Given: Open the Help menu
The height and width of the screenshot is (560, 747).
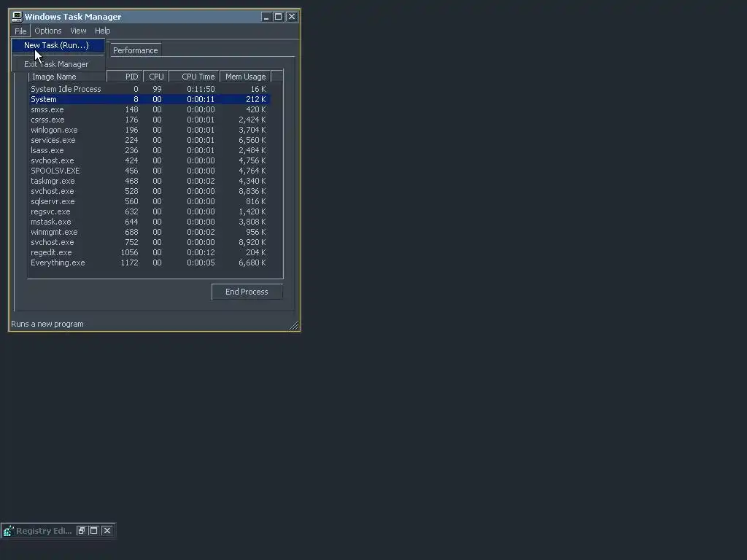Looking at the screenshot, I should [102, 31].
